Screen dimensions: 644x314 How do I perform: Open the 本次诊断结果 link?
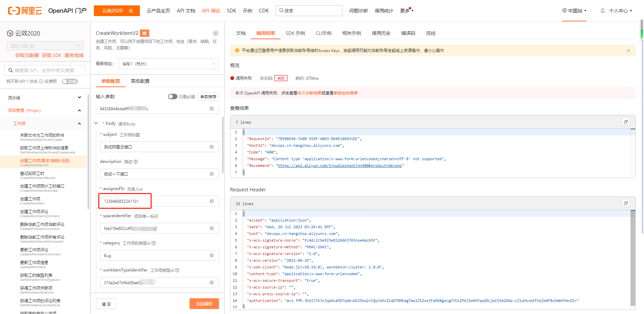click(309, 93)
